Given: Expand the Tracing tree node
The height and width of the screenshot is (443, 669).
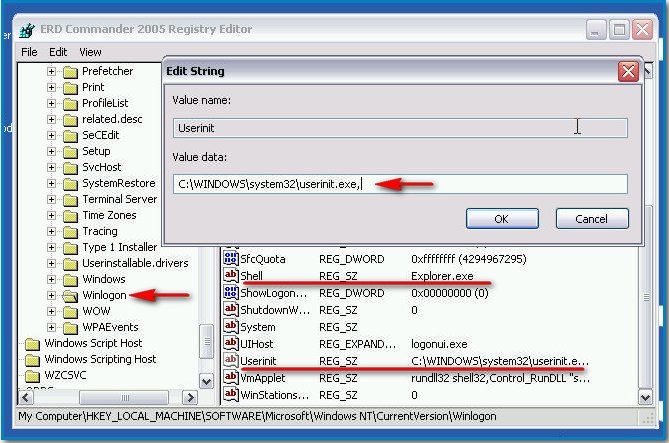Looking at the screenshot, I should [51, 231].
